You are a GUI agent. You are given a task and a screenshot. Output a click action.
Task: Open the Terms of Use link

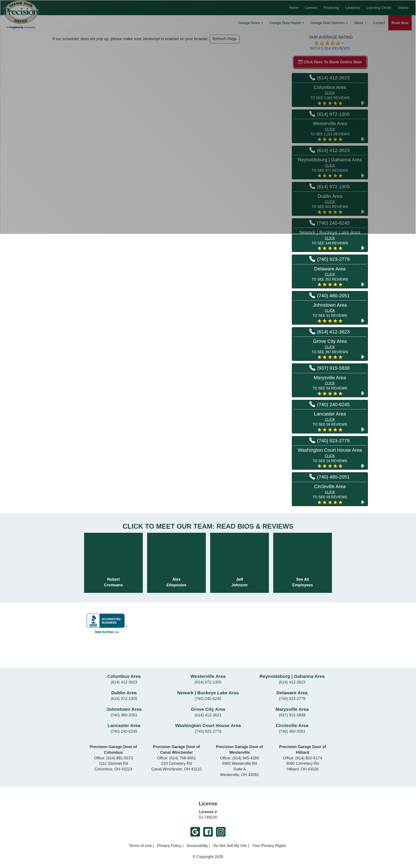tap(140, 846)
